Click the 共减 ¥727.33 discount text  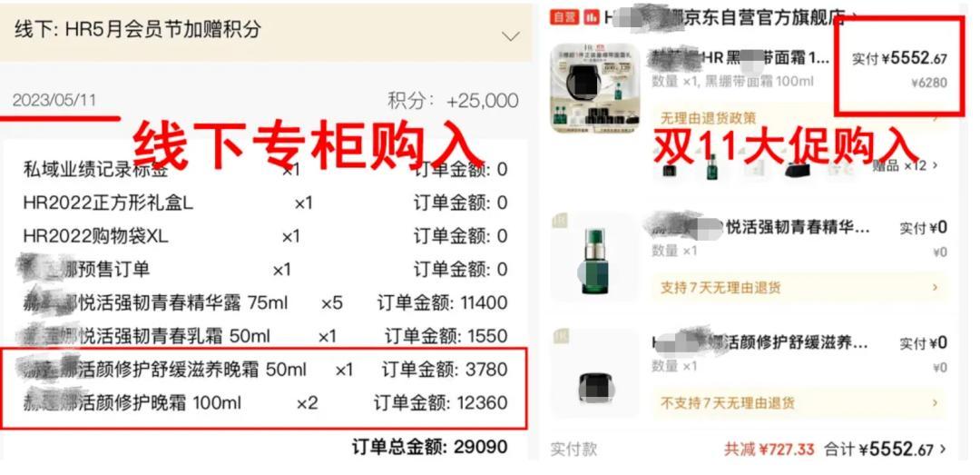tap(769, 450)
